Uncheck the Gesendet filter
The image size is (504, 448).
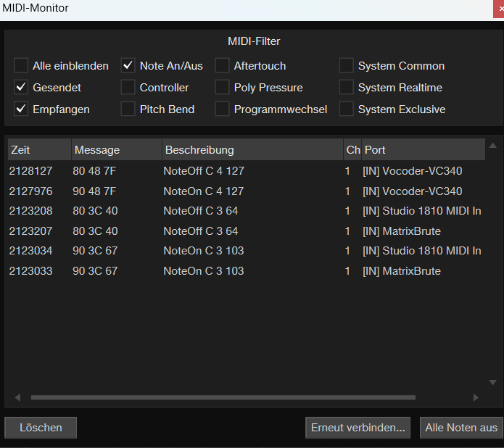coord(21,88)
